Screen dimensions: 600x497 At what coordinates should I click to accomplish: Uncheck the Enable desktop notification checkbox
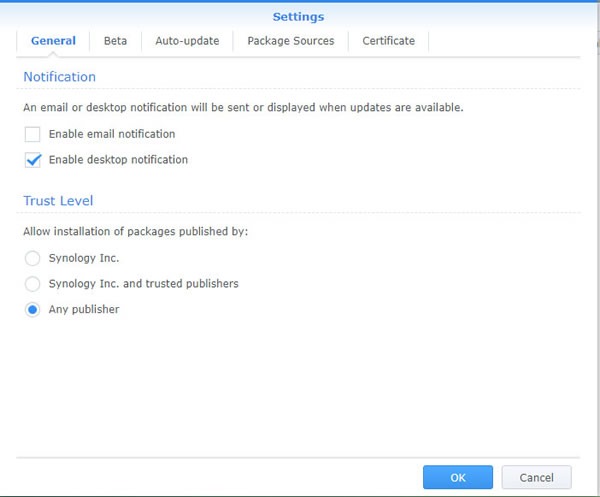pyautogui.click(x=33, y=160)
